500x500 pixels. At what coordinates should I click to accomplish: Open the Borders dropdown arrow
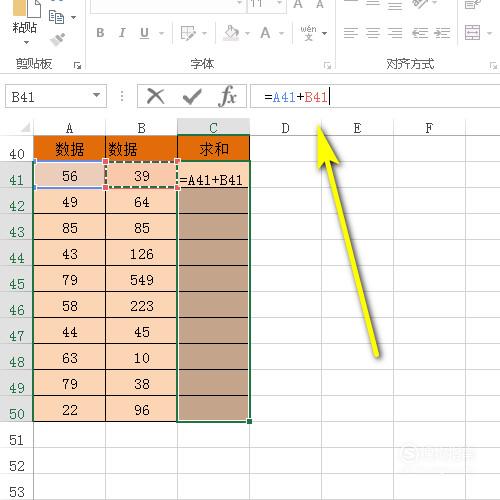[x=204, y=33]
